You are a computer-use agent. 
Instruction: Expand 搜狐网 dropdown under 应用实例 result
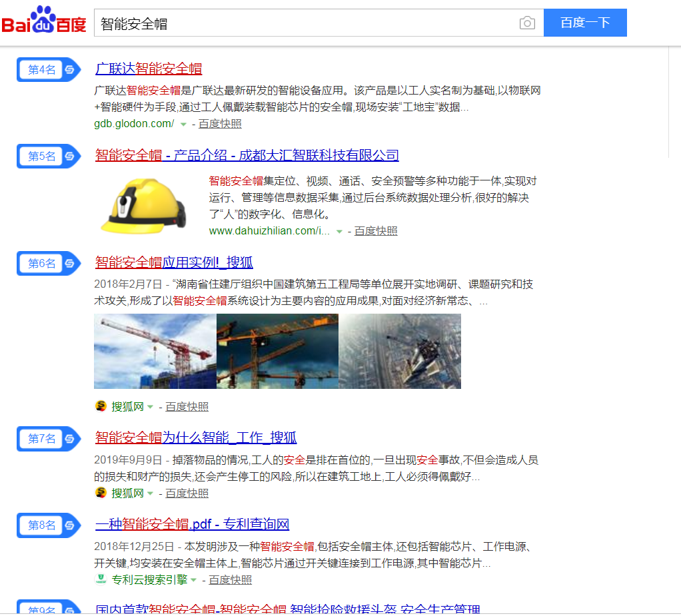151,407
